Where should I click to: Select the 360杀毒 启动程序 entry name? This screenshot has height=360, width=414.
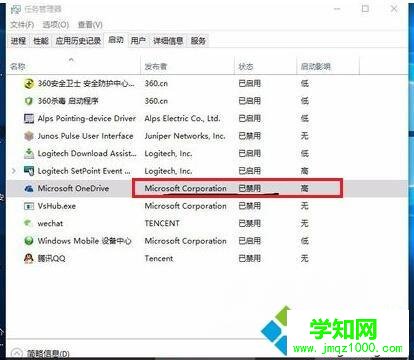coord(68,101)
